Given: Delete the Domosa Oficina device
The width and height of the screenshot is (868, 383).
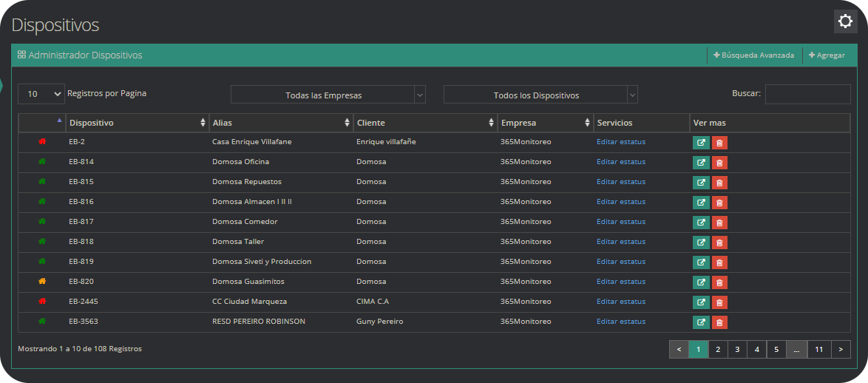Looking at the screenshot, I should (719, 163).
